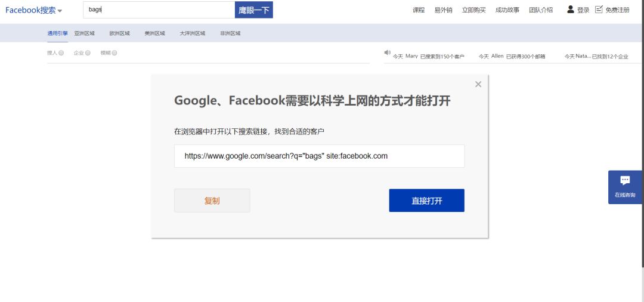Switch to the 亚洲区域 tab
The image size is (644, 302).
[x=85, y=33]
